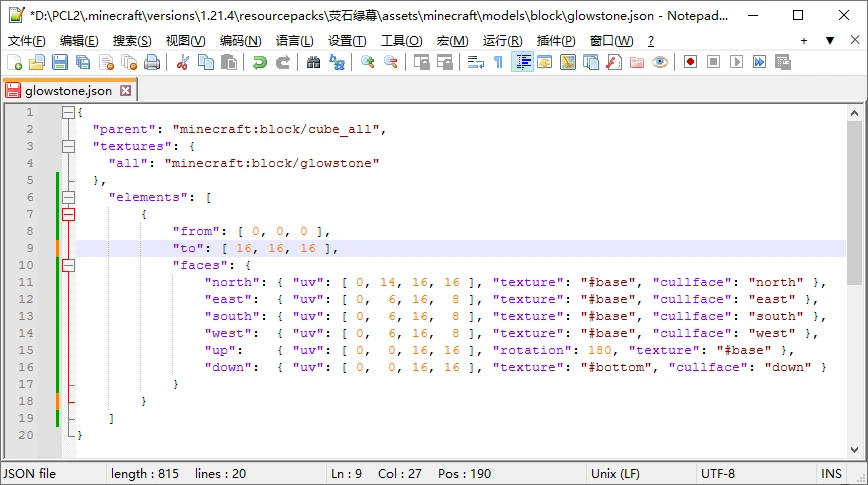Zoom in with the magnifier plus icon

(x=367, y=62)
